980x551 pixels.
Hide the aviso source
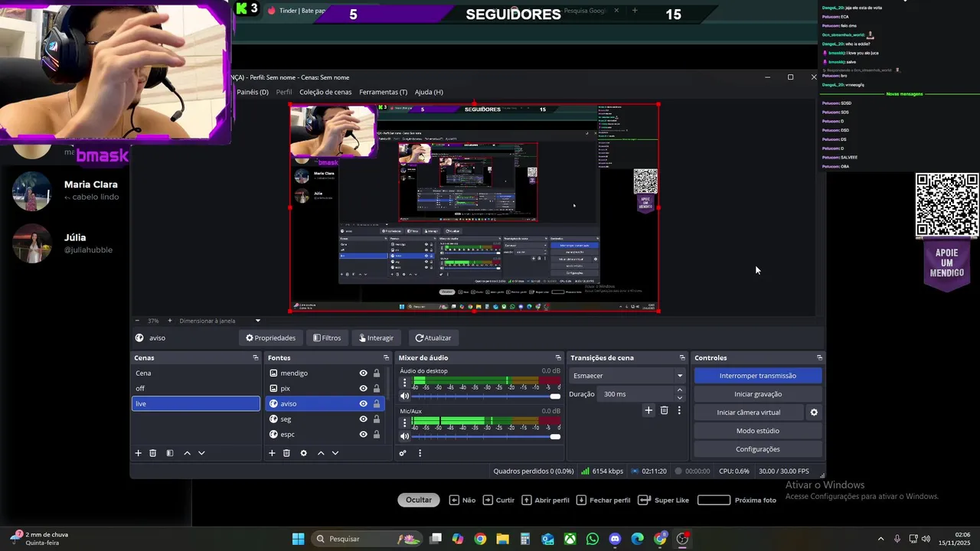(364, 404)
